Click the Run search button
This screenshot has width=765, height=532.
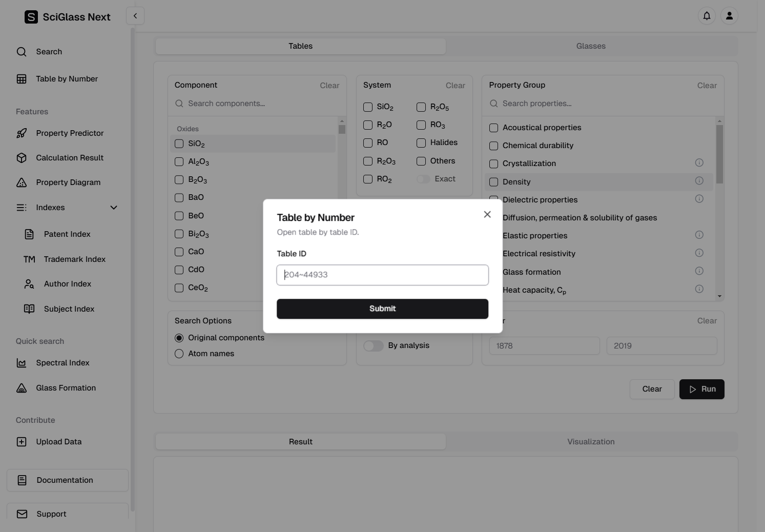click(x=701, y=389)
